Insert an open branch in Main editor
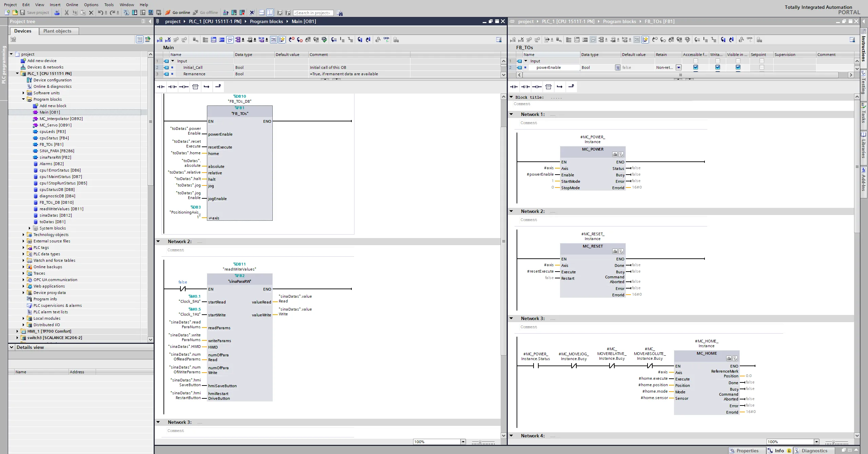868x454 pixels. pyautogui.click(x=207, y=87)
